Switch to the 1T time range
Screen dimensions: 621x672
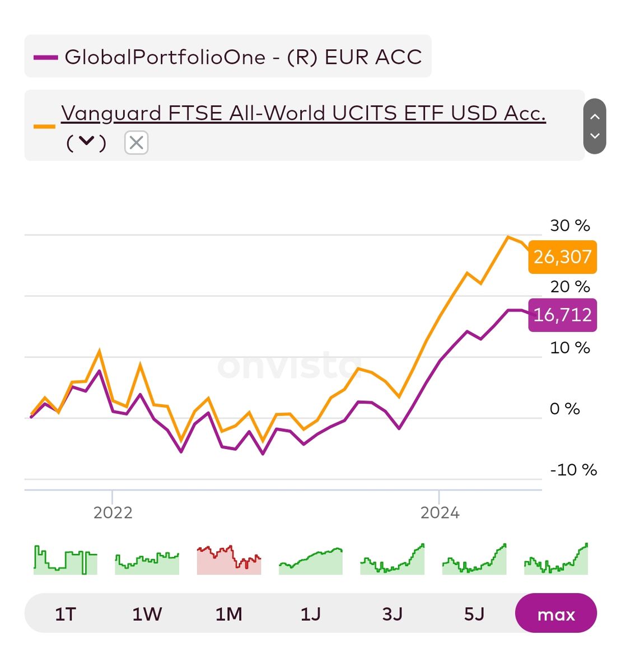65,614
